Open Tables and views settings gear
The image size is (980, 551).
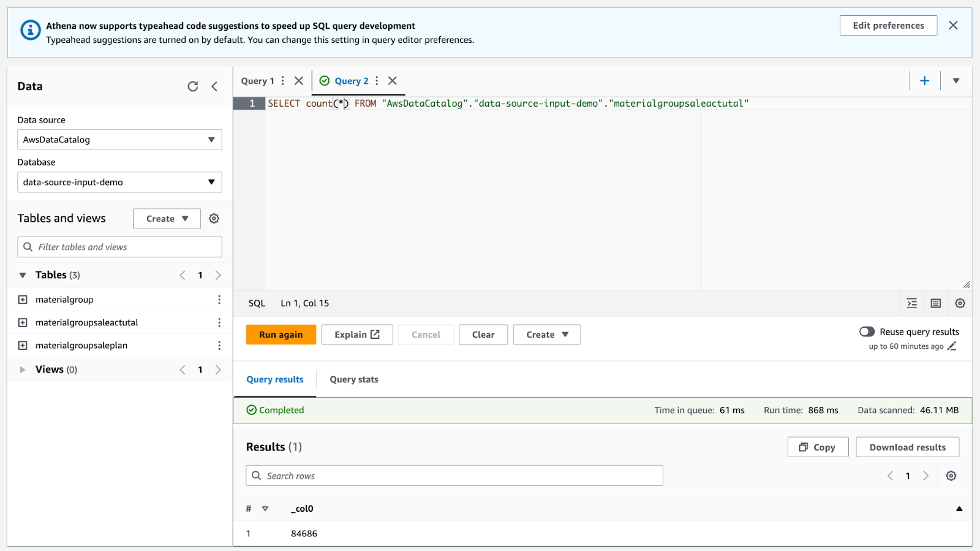(214, 219)
